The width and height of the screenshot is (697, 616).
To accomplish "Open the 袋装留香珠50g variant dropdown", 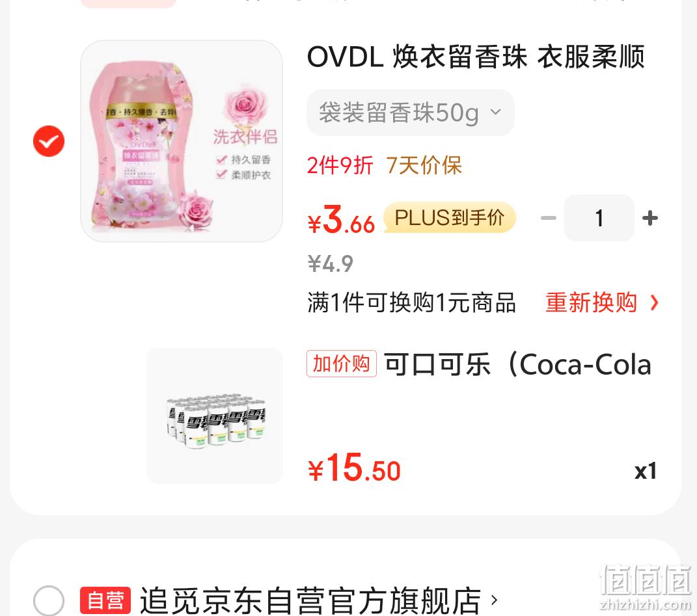I will coord(410,113).
